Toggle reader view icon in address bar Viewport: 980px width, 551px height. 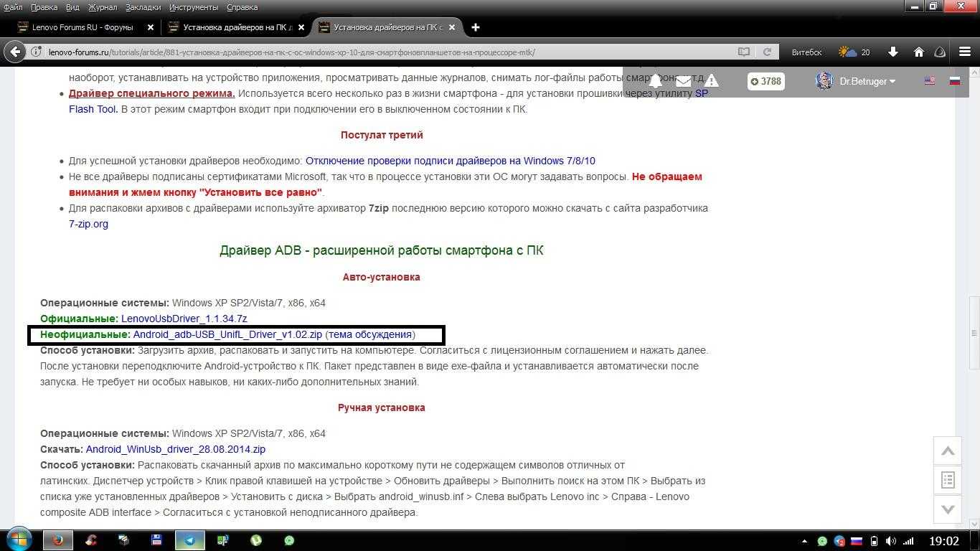(744, 52)
